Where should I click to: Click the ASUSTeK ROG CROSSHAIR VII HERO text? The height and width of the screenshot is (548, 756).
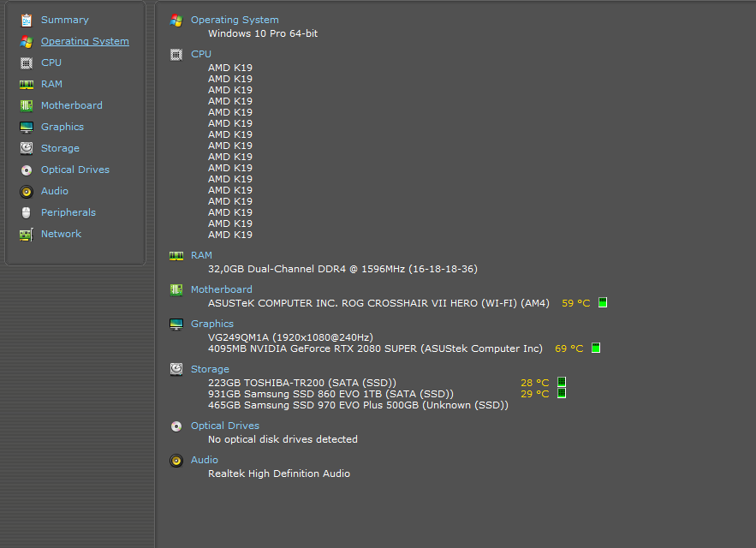[x=378, y=303]
